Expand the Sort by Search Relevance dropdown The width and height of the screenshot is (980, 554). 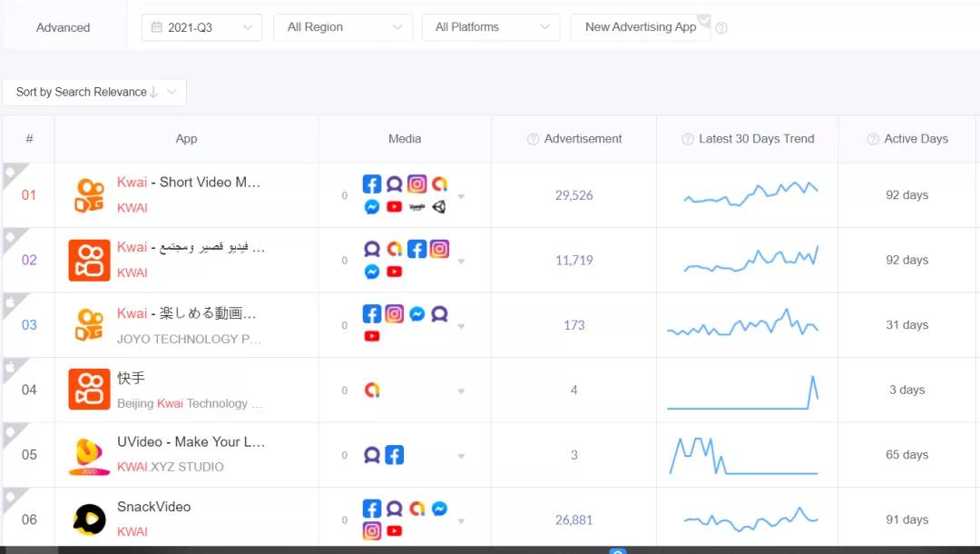click(x=94, y=92)
